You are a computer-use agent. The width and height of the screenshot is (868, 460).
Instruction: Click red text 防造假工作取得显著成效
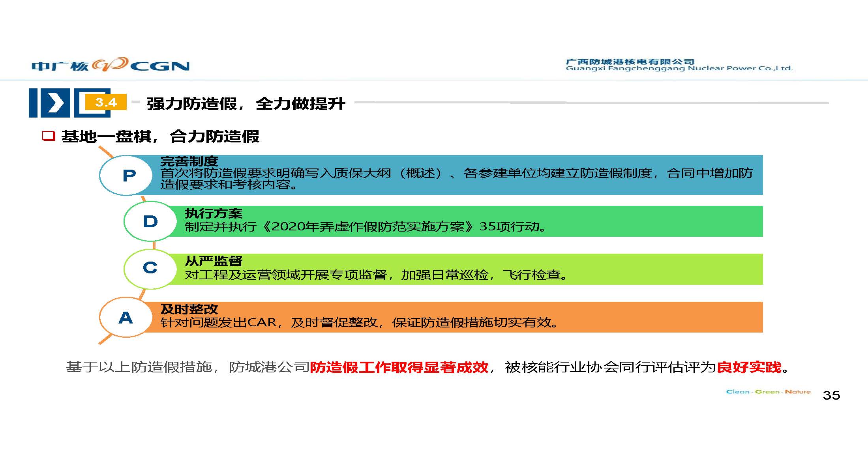click(x=399, y=367)
